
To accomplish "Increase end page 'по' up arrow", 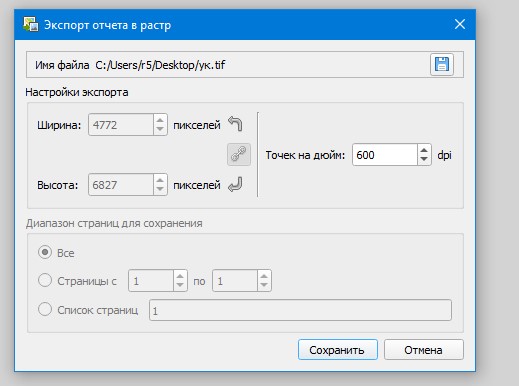I will 264,276.
